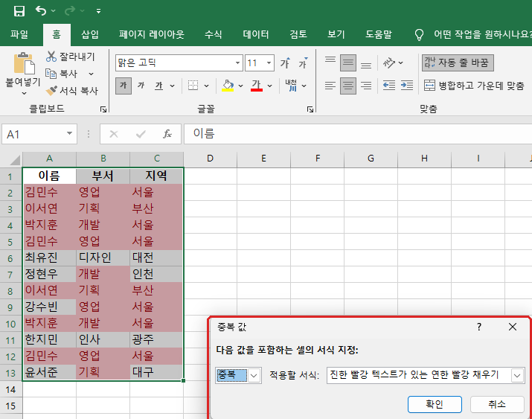This screenshot has width=532, height=419.
Task: Decrease the indent
Action: pos(389,86)
